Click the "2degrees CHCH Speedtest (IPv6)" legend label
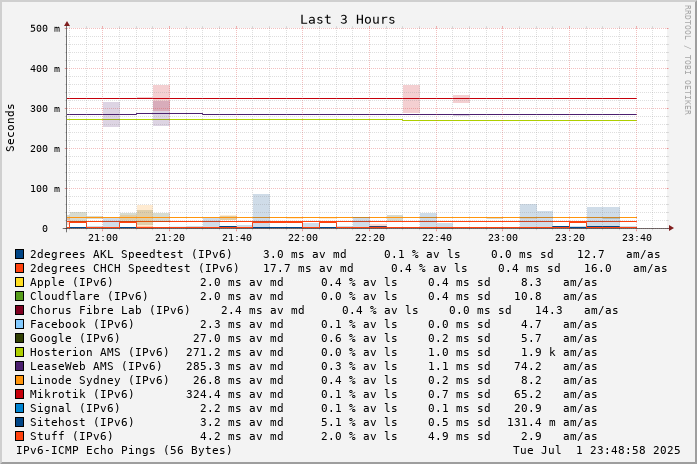This screenshot has width=697, height=464. point(134,268)
